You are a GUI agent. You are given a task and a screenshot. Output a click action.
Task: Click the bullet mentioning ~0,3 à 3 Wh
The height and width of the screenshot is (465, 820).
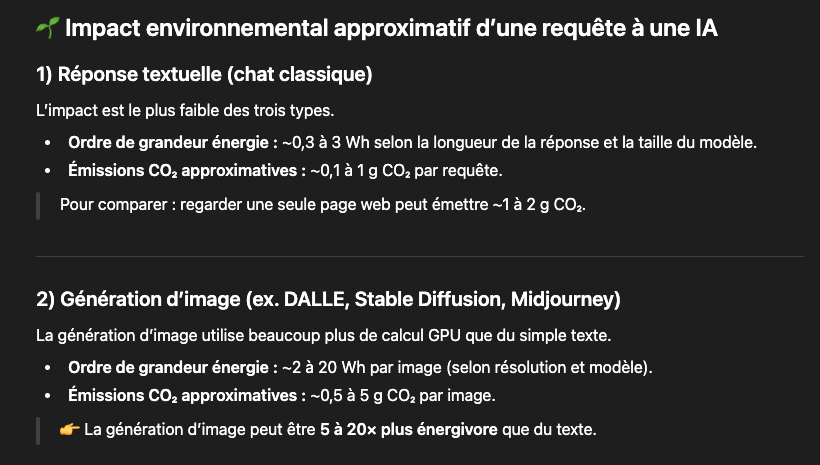(412, 142)
